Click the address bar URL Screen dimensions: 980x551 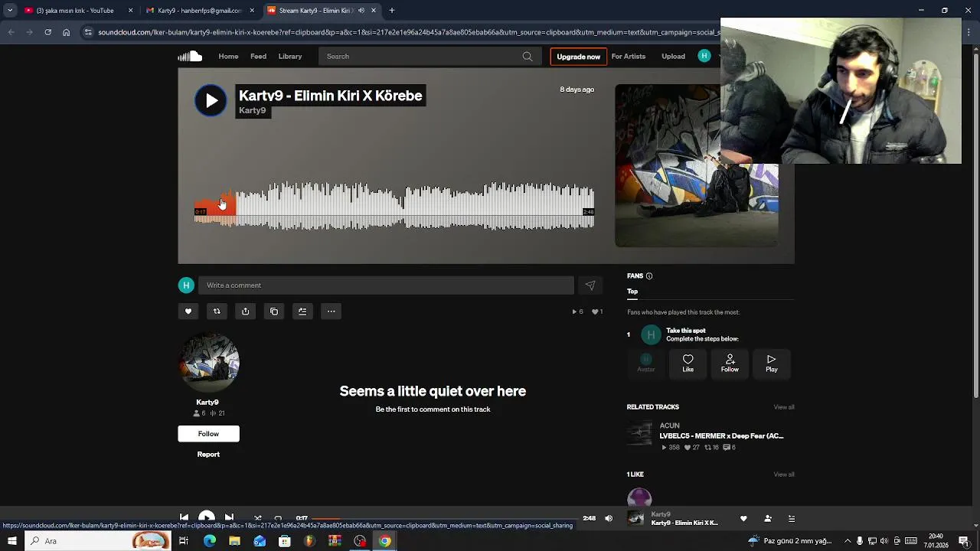(409, 32)
